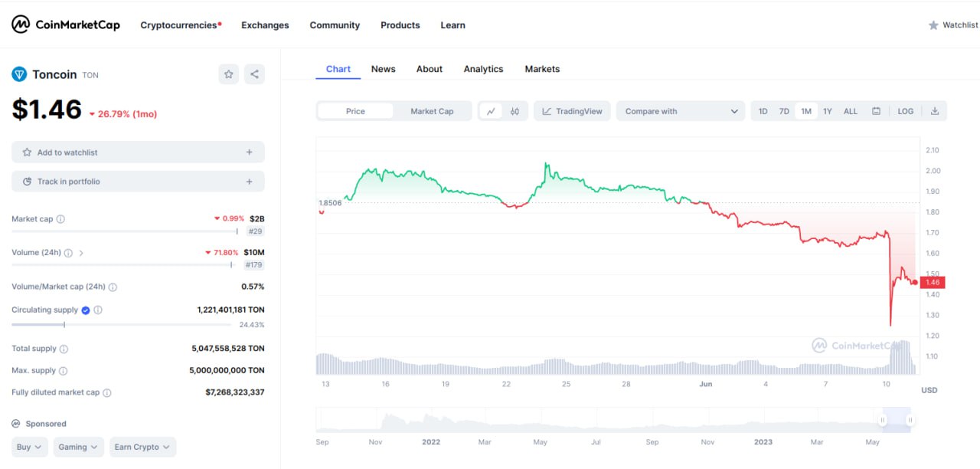Screen dimensions: 980x469
Task: Click the 1,221,401,181 TON supply value
Action: pos(230,310)
